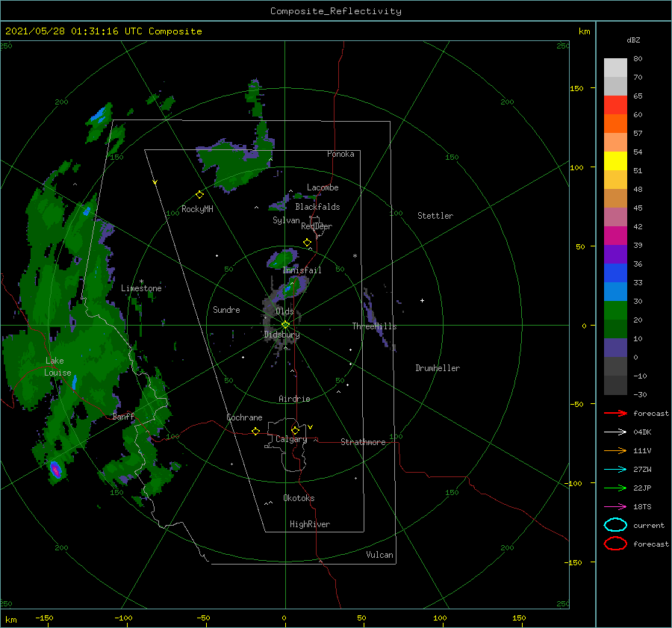Click the Cochrane label
Viewport: 672px width, 628px height.
click(244, 417)
